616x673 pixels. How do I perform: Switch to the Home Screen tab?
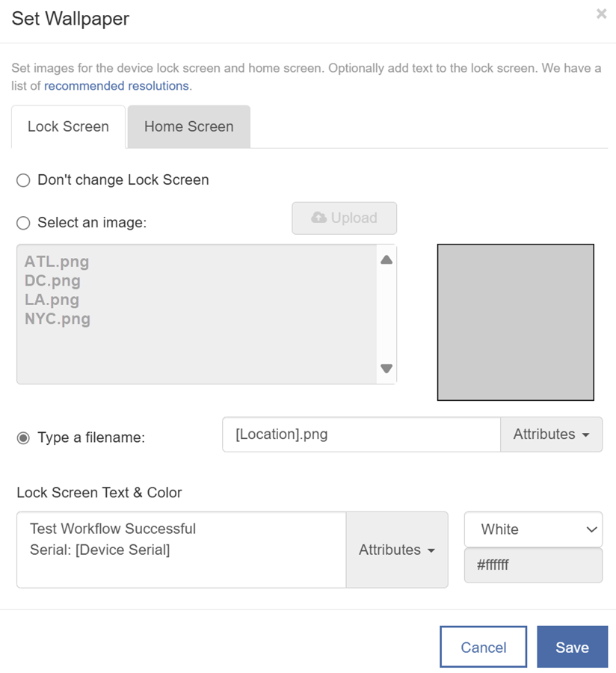pyautogui.click(x=188, y=126)
